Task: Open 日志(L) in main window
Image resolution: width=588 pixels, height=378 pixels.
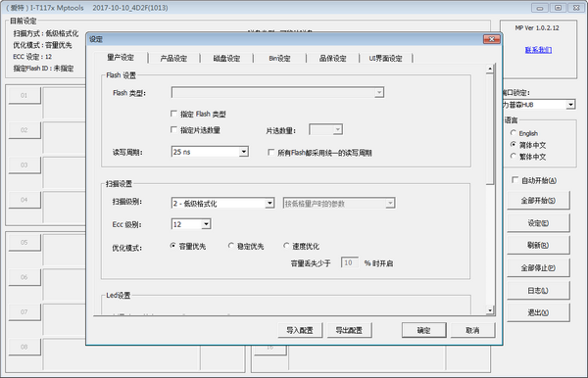Action: pos(538,290)
